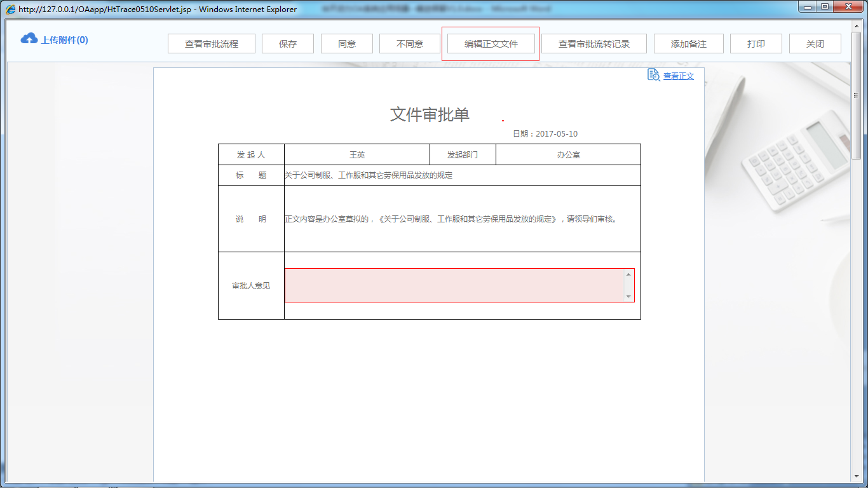The width and height of the screenshot is (868, 488).
Task: Open the 上传附件(0) attachment link
Action: point(64,39)
